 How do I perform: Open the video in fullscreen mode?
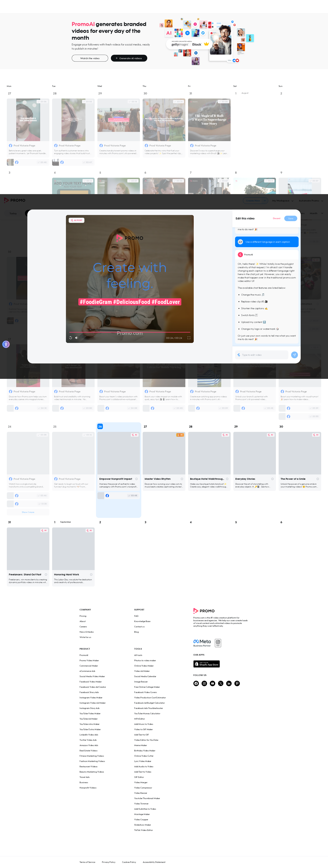coord(189,338)
